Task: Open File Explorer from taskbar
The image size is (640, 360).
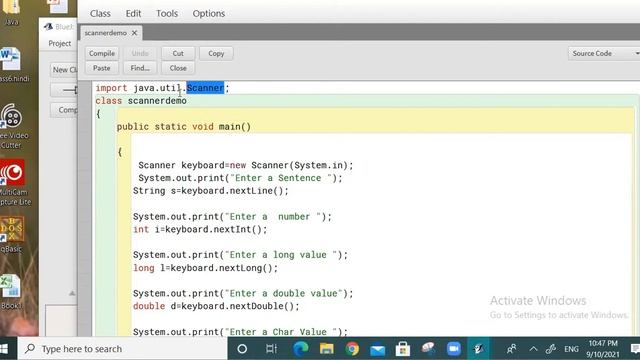Action: (326, 349)
